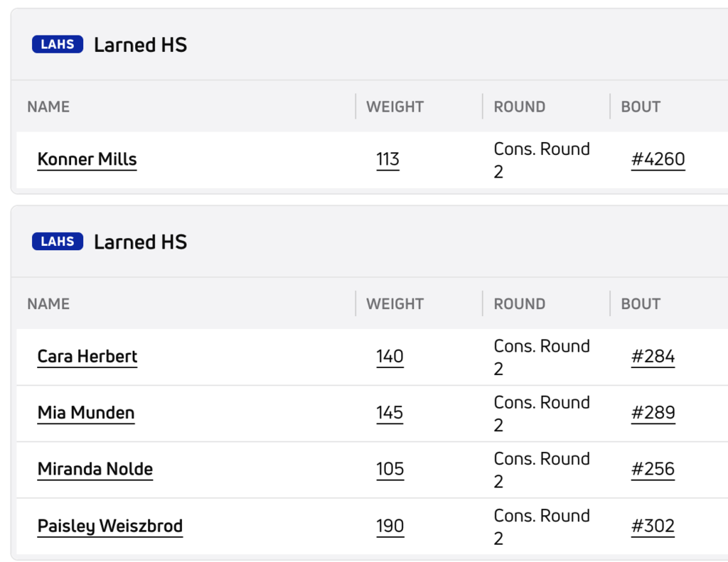Click the LAHS badge in the top section
Image resolution: width=728 pixels, height=562 pixels.
[58, 44]
